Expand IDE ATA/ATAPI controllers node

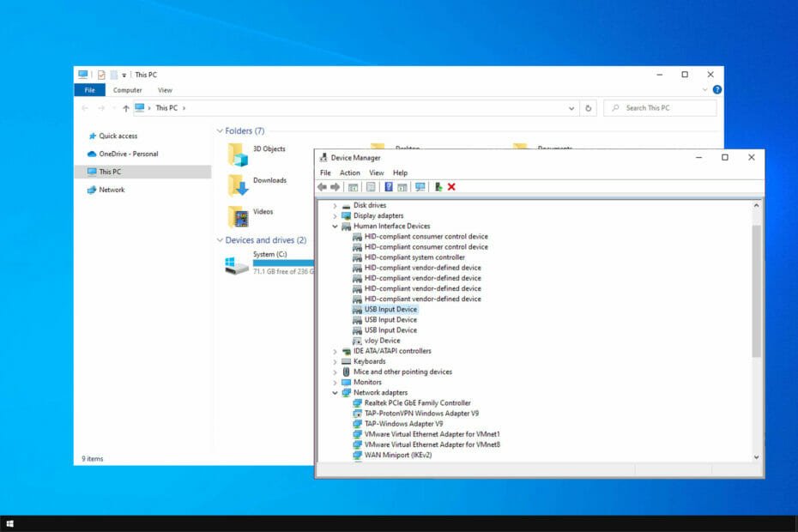[x=335, y=351]
